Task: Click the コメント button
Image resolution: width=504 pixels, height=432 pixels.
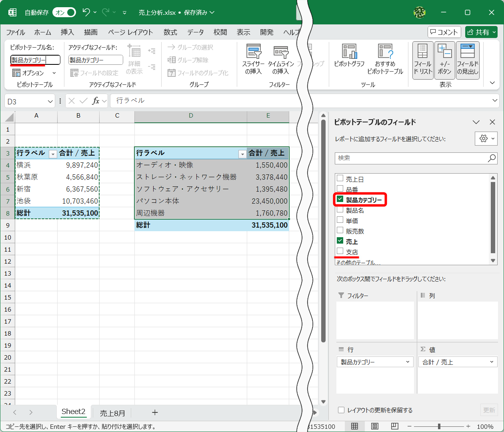Action: point(444,32)
